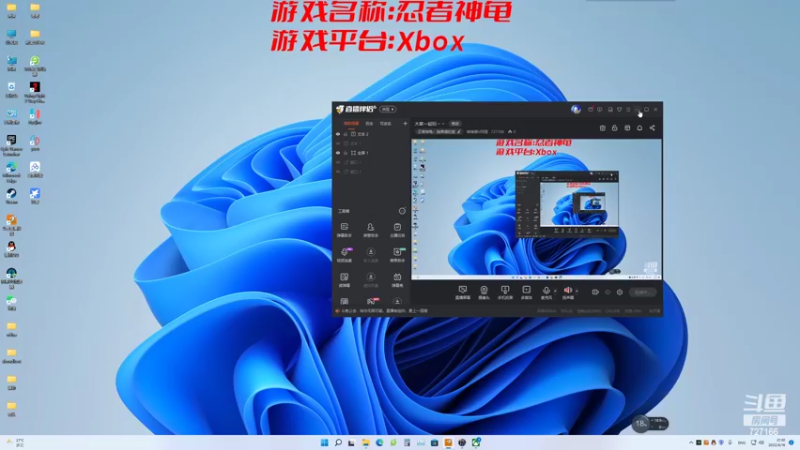Open notifications bell icon above preview
This screenshot has width=800, height=450.
[x=639, y=128]
